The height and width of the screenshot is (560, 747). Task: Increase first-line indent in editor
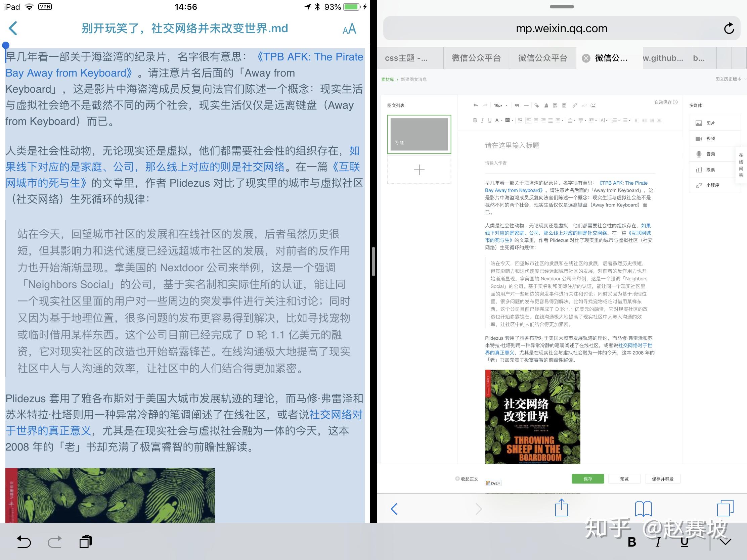tap(520, 121)
